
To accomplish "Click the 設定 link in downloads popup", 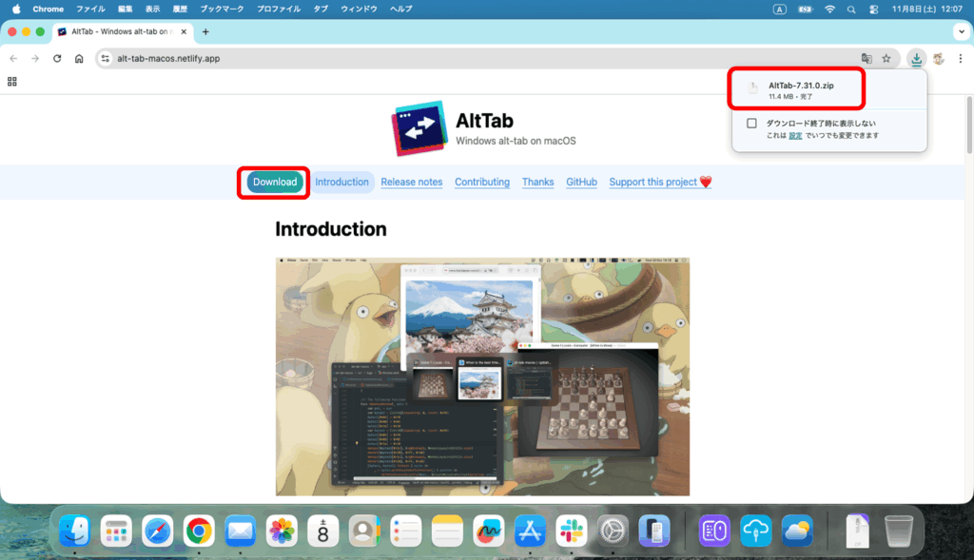I will point(794,136).
